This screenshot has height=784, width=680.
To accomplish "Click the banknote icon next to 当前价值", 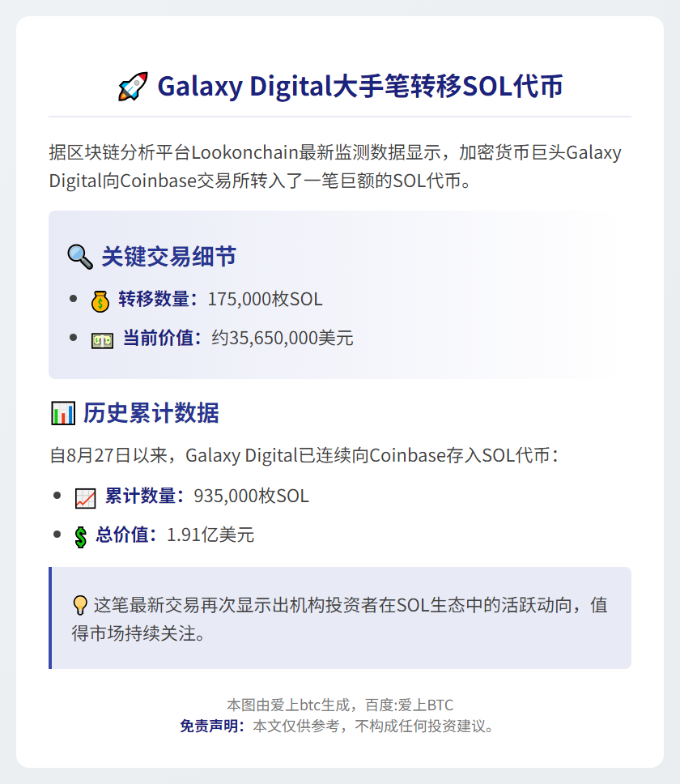I will click(103, 340).
